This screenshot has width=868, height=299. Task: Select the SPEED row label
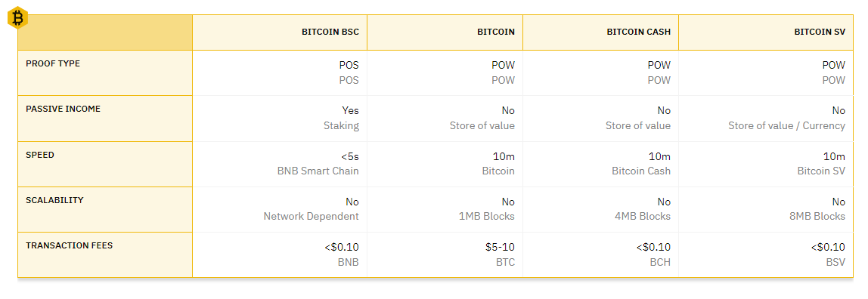tap(40, 155)
